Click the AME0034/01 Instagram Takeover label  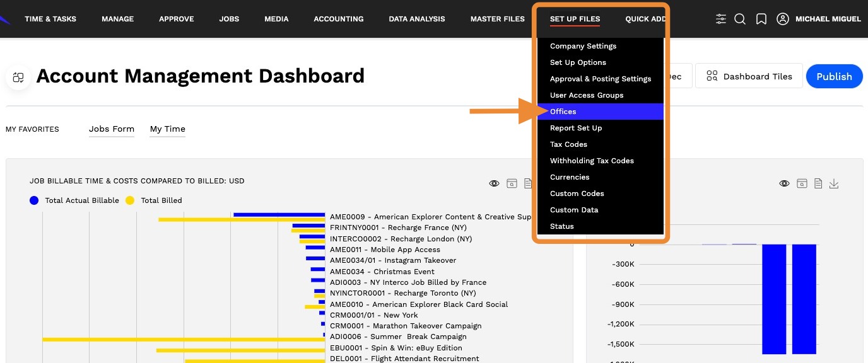(393, 260)
